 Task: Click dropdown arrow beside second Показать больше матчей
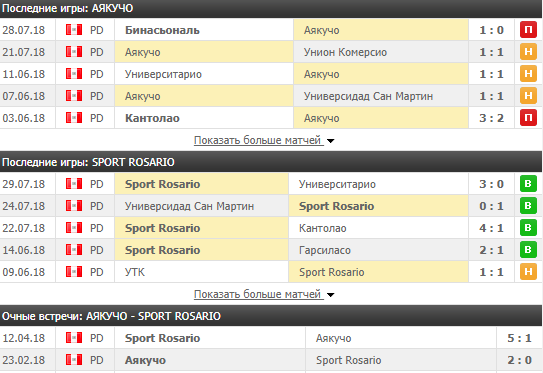pos(331,295)
